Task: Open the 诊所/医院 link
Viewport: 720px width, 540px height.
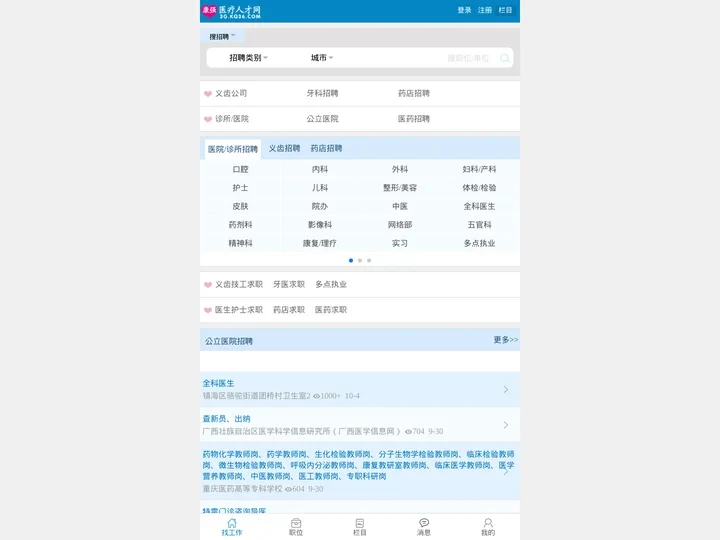Action: coord(232,119)
